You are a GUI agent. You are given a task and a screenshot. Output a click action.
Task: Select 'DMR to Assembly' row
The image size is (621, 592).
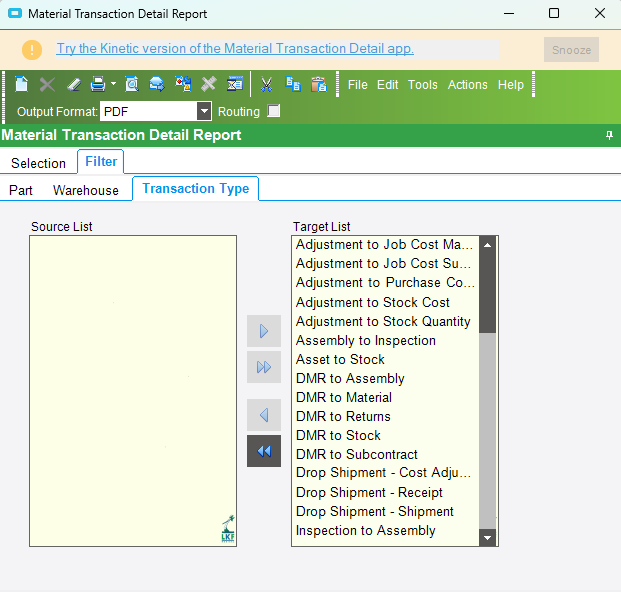coord(385,379)
